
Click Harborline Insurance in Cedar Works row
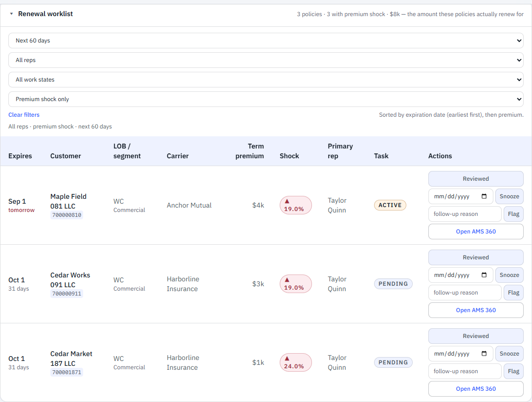point(183,284)
